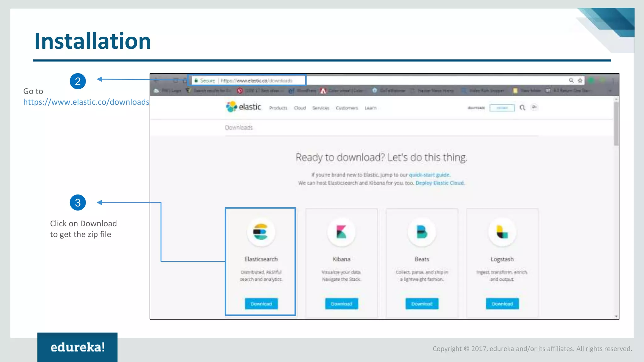Image resolution: width=644 pixels, height=362 pixels.
Task: Click the zoom icon in address bar
Action: coord(571,81)
